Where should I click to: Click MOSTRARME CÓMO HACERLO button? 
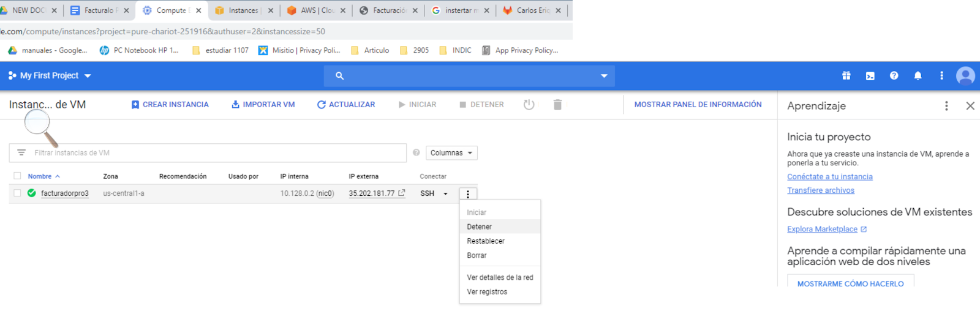850,283
